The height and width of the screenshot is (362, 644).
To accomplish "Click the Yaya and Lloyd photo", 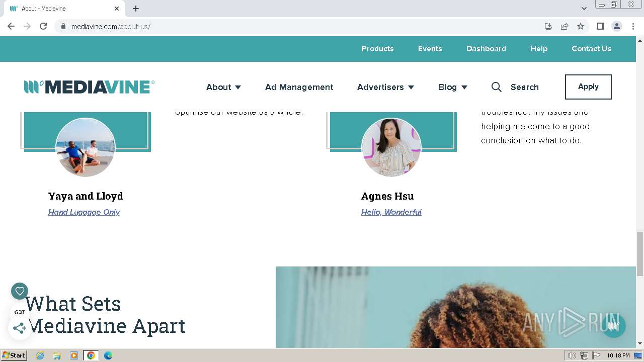I will point(86,147).
